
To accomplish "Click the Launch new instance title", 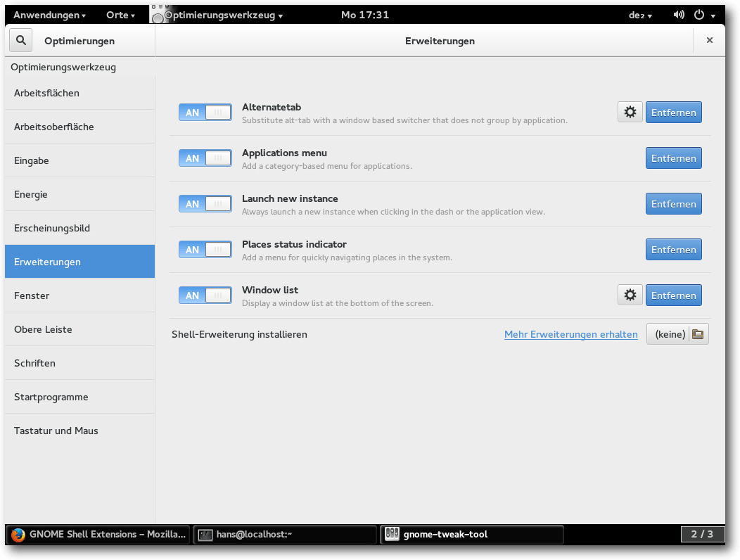I will (x=290, y=199).
